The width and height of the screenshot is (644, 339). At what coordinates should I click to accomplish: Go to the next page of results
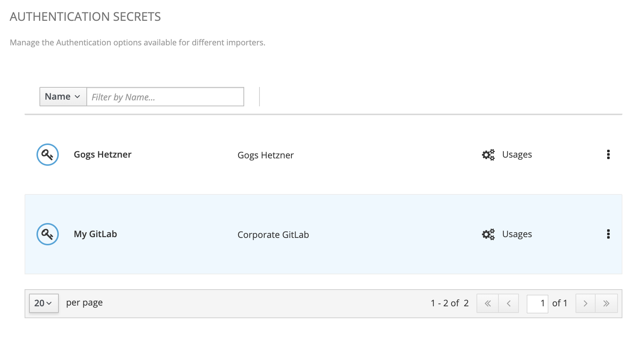click(x=585, y=303)
